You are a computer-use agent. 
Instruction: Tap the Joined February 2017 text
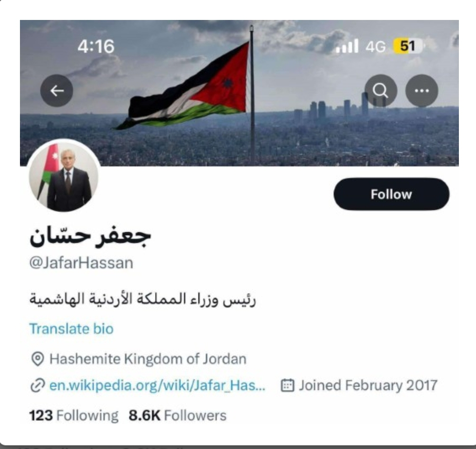coord(368,385)
